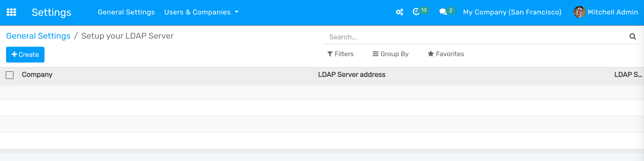
Task: Open the developer tools debug icon
Action: point(399,12)
